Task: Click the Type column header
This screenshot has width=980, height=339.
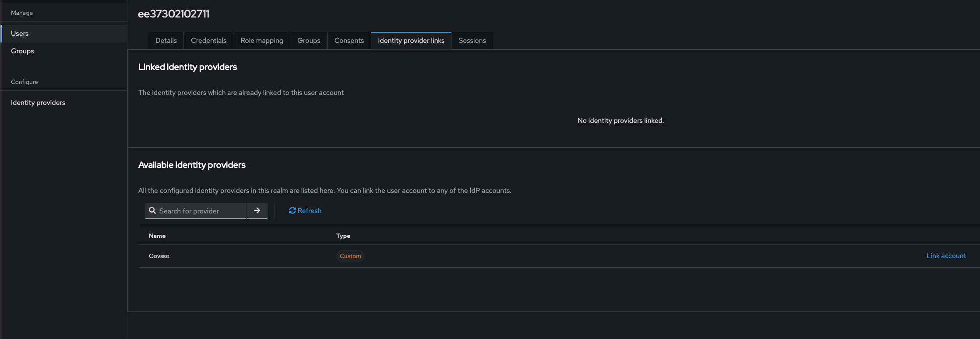Action: point(343,236)
